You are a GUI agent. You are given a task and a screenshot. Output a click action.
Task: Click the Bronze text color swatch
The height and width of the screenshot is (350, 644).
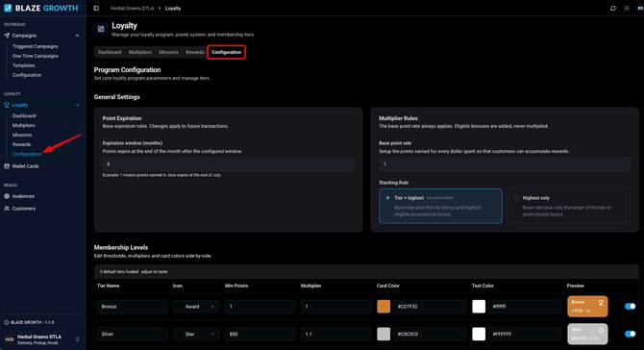479,307
